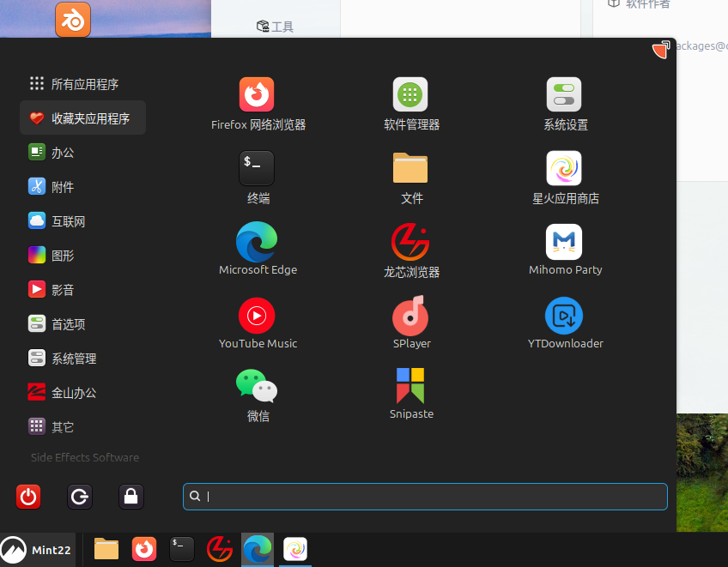This screenshot has height=567, width=728.
Task: Open the file manager from the taskbar
Action: click(x=106, y=549)
